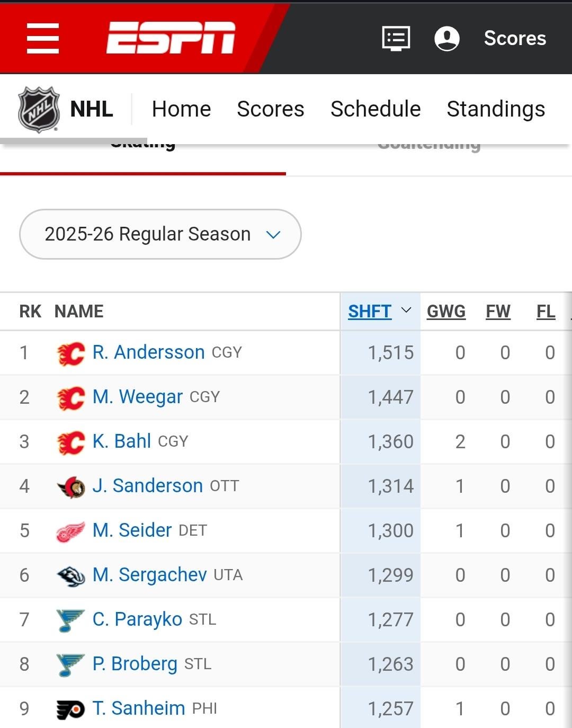The height and width of the screenshot is (728, 572).
Task: Sort by the SHFT column header
Action: click(370, 312)
